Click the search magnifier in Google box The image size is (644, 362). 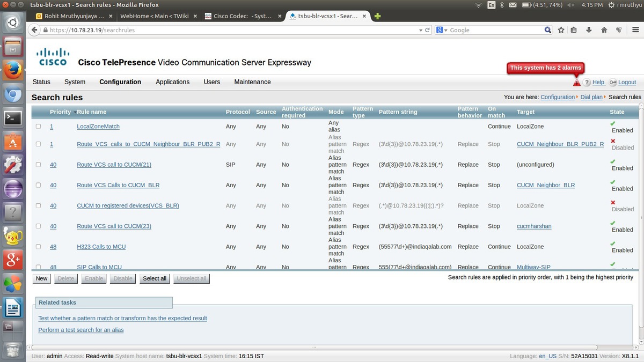click(x=547, y=30)
